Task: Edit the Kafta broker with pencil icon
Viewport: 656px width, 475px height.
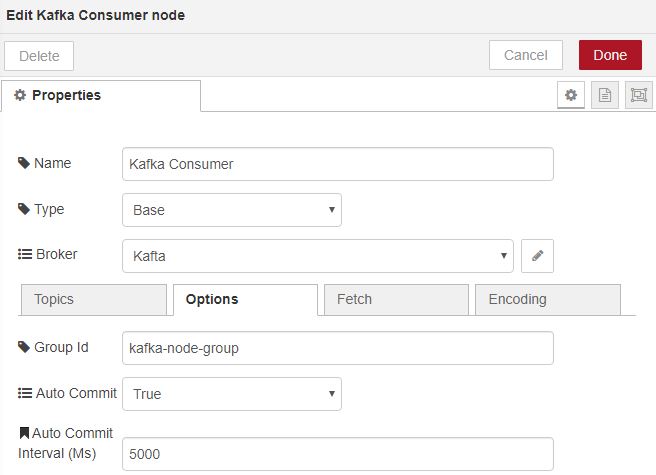Action: (537, 256)
